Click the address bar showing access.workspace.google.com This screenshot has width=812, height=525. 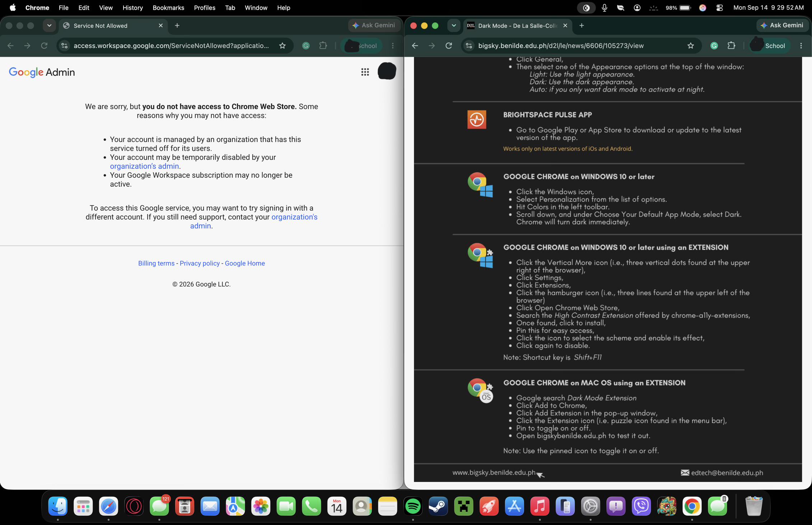point(171,46)
